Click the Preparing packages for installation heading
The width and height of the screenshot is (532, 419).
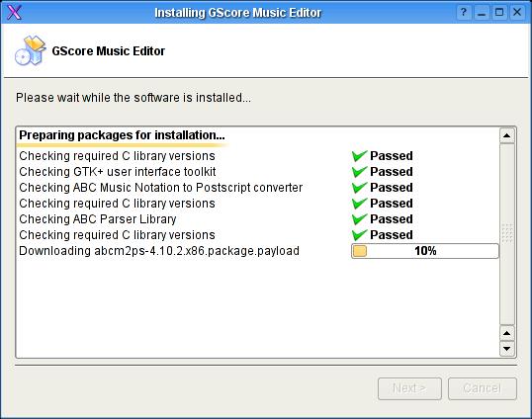122,135
